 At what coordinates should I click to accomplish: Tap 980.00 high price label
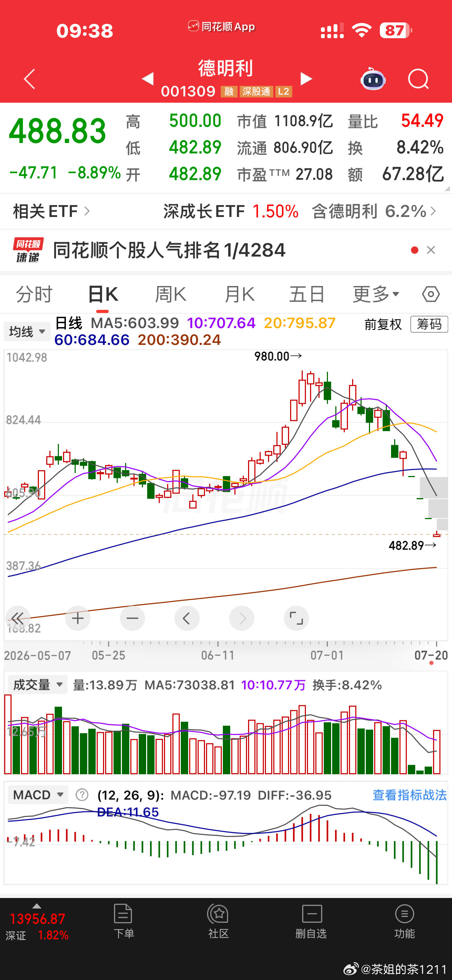pos(278,356)
